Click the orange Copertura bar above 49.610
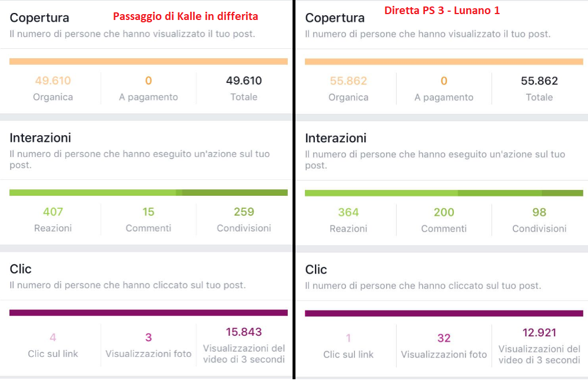This screenshot has width=588, height=381. [x=148, y=61]
